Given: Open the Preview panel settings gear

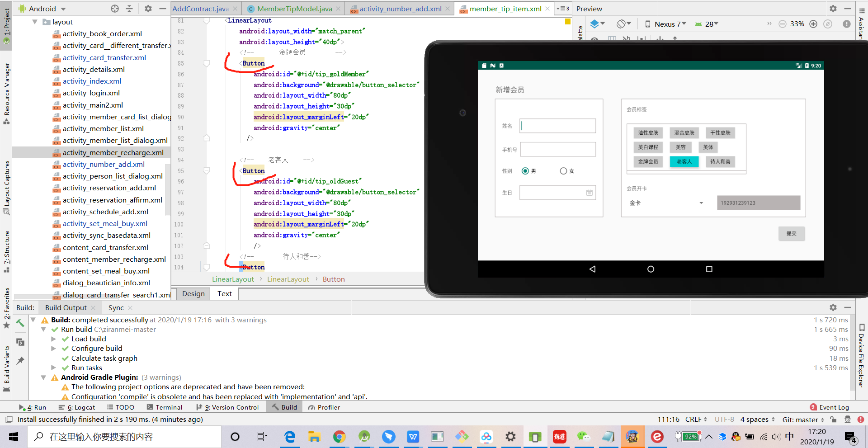Looking at the screenshot, I should [833, 9].
